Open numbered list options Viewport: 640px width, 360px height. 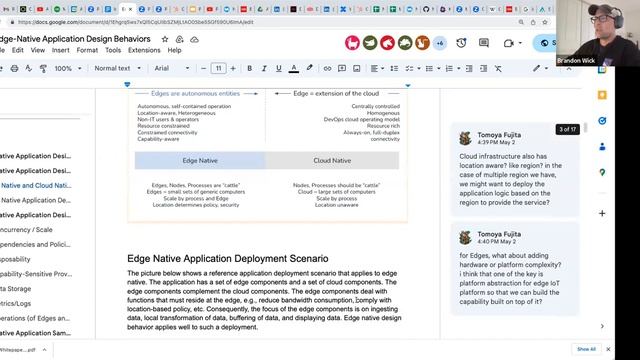(x=452, y=68)
